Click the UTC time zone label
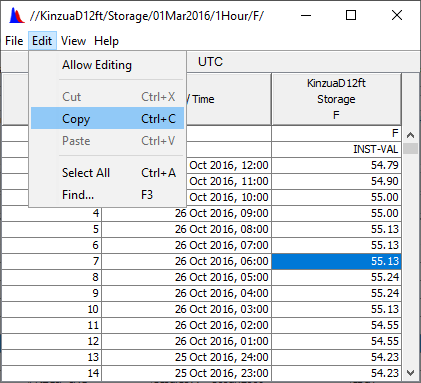Viewport: 421px width, 383px height. (210, 62)
